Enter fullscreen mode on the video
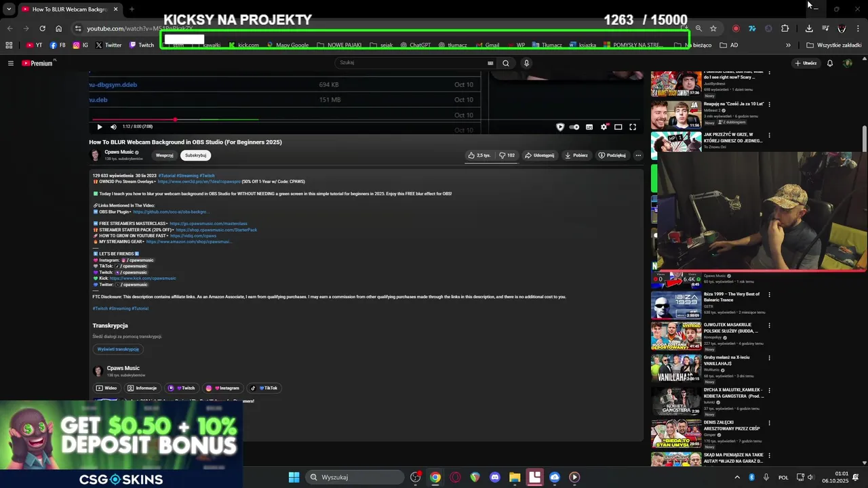The width and height of the screenshot is (868, 488). [633, 127]
